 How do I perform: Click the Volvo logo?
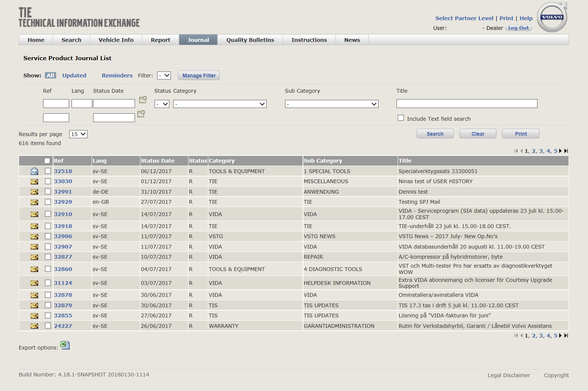(x=552, y=17)
